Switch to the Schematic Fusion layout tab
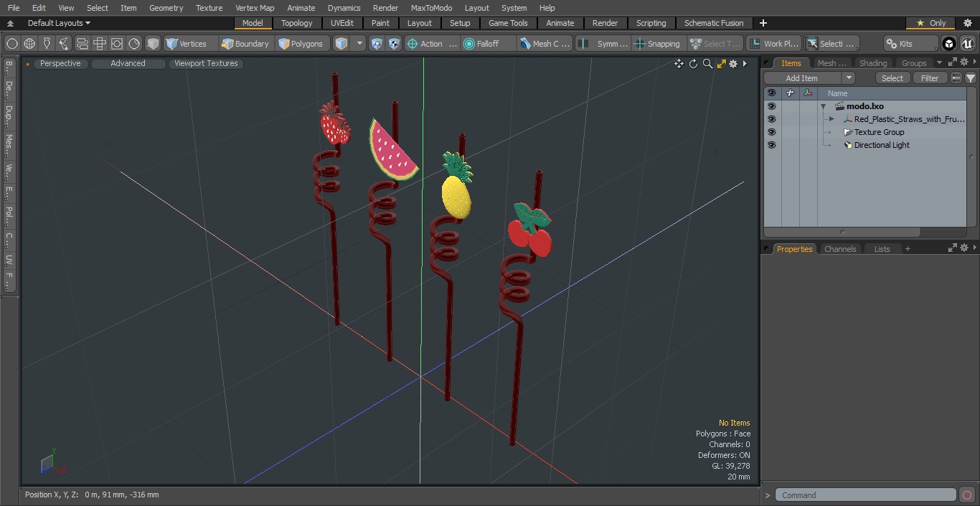This screenshot has width=980, height=506. pos(714,23)
